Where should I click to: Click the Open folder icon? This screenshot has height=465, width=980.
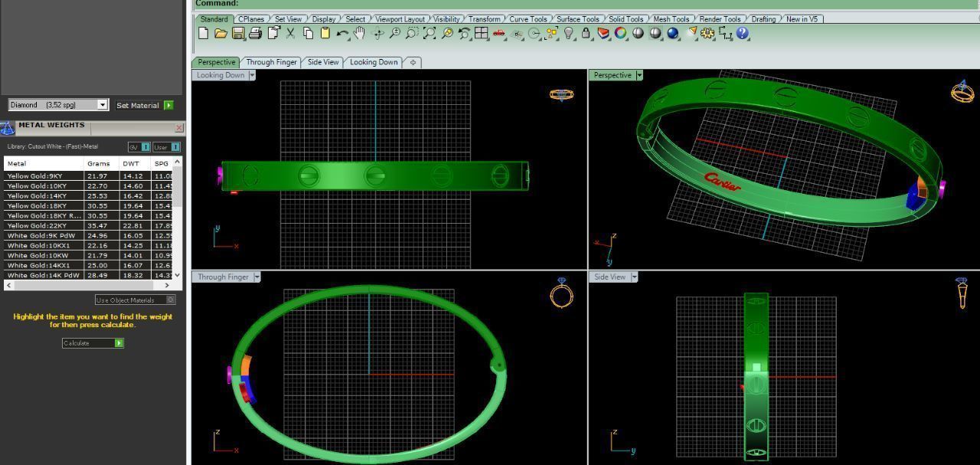point(220,33)
